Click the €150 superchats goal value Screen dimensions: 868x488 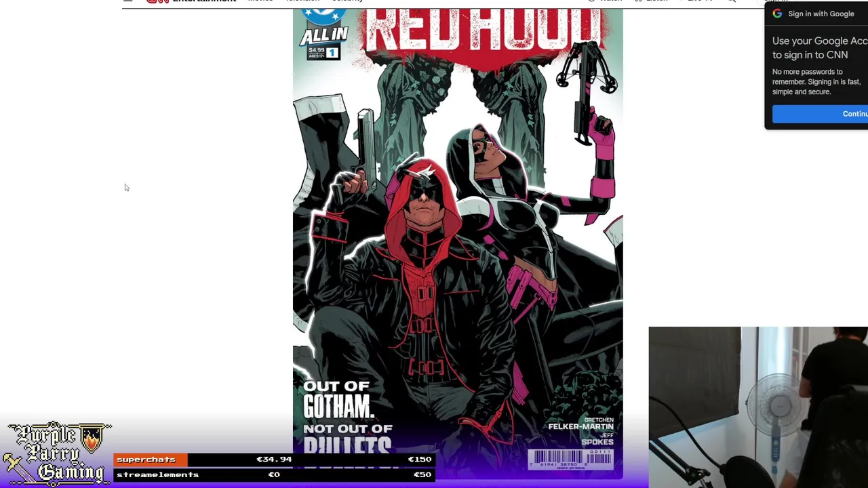(419, 460)
